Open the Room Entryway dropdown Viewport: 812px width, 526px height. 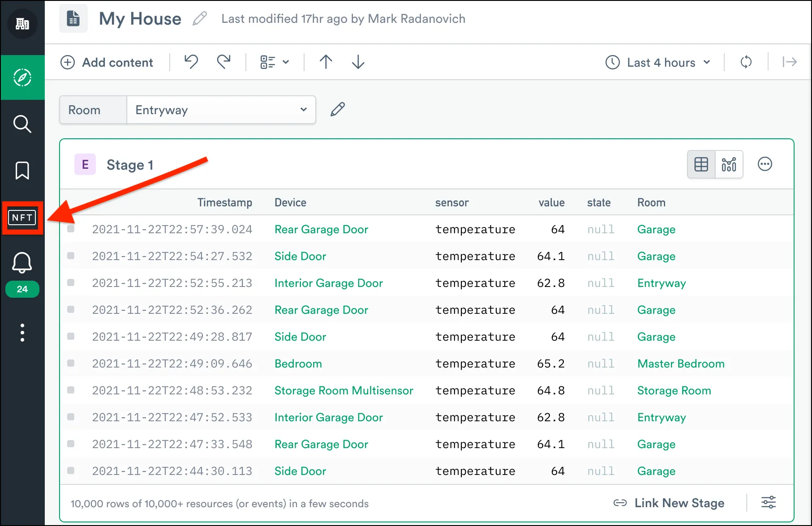tap(221, 110)
